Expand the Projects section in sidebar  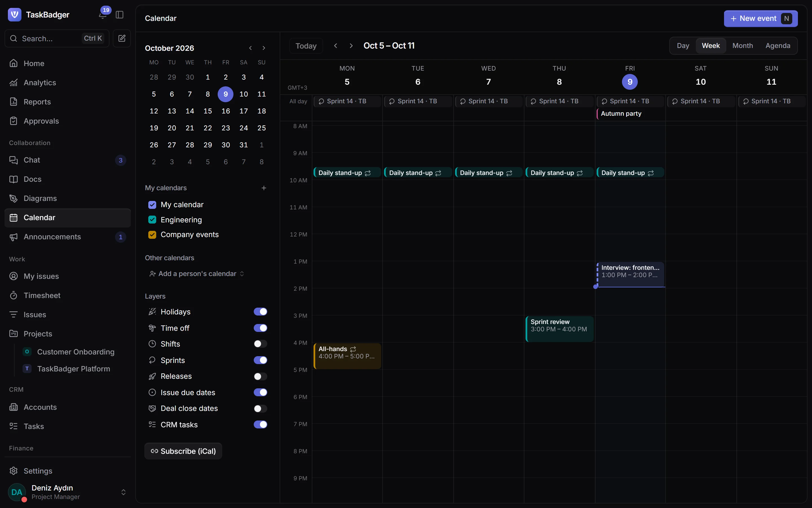coord(67,334)
